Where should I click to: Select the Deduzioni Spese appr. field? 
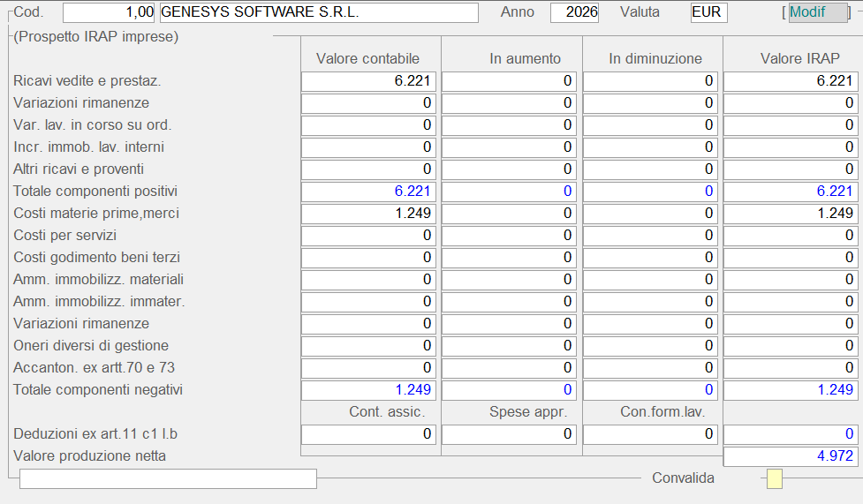(x=509, y=434)
